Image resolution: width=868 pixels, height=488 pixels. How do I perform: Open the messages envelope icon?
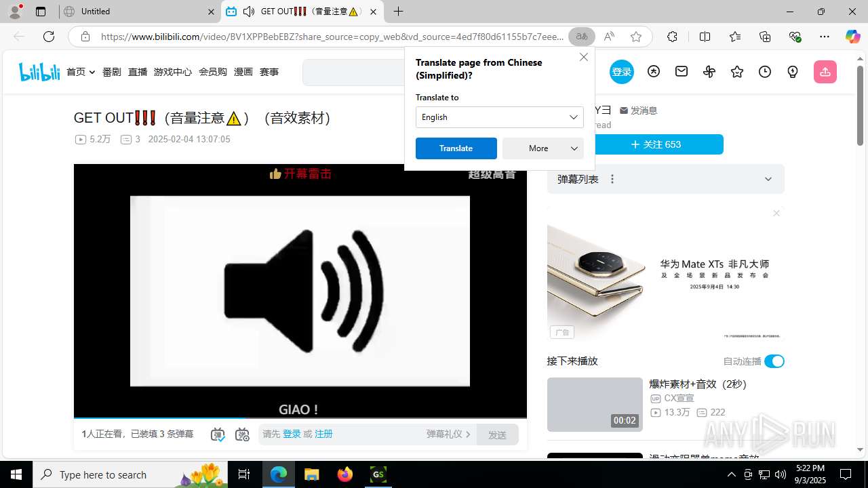[x=682, y=71]
